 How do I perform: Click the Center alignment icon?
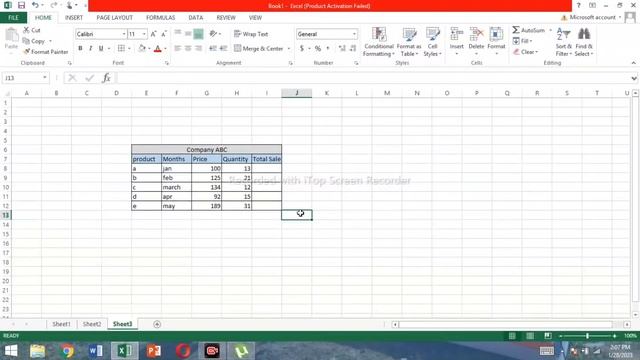click(x=188, y=49)
